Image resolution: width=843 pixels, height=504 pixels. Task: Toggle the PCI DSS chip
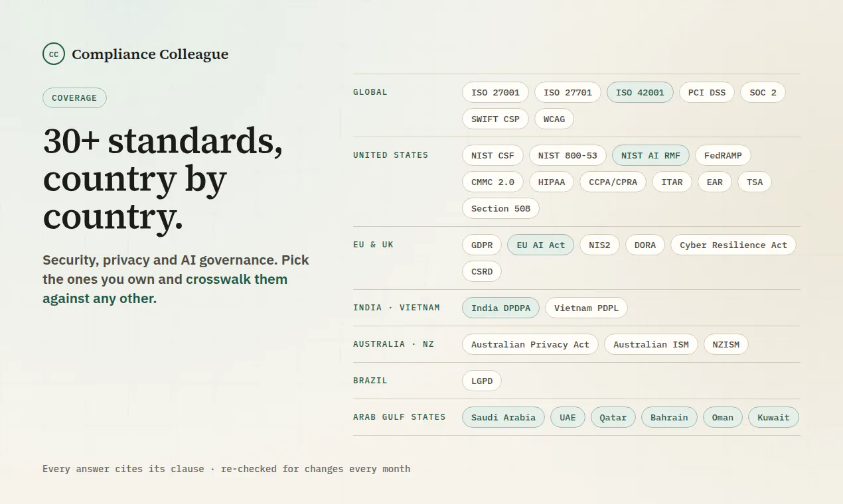click(x=707, y=92)
